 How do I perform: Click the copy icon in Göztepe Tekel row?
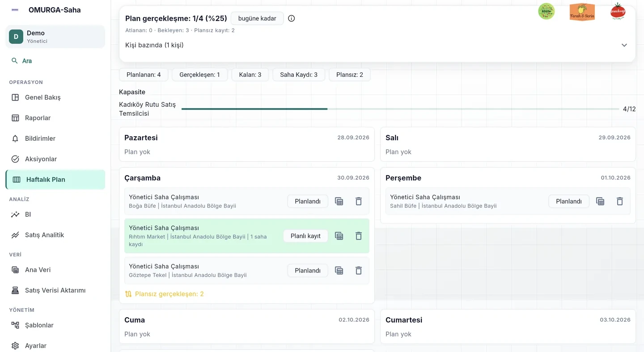tap(339, 271)
